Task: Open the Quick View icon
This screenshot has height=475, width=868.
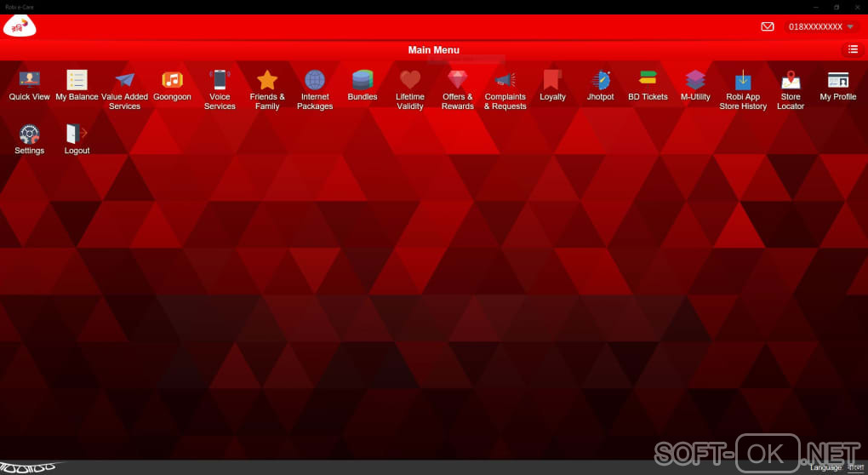Action: point(29,80)
